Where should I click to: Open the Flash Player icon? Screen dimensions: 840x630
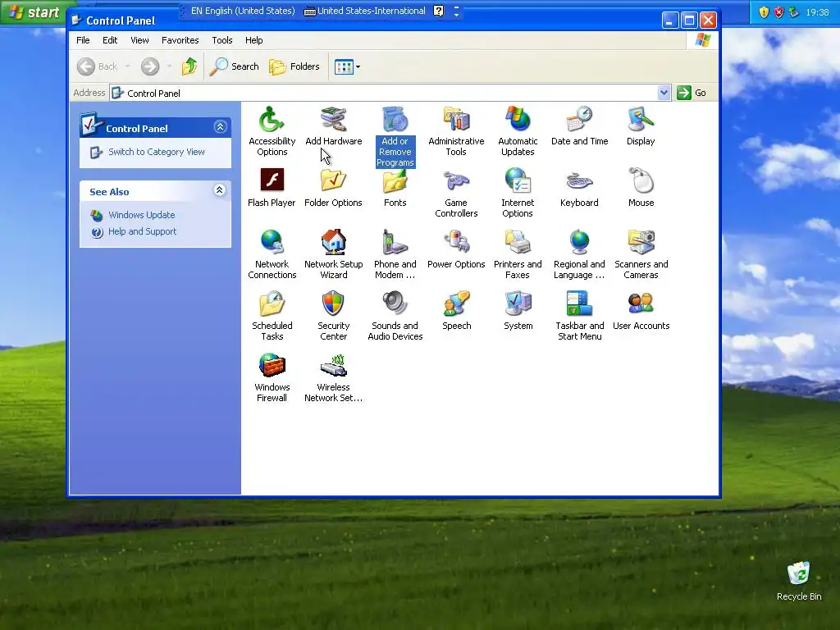(272, 188)
